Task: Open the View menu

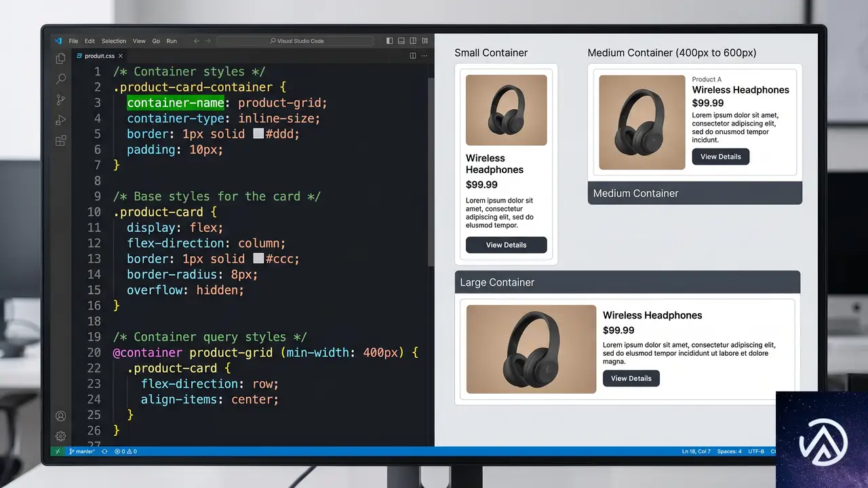Action: point(139,41)
